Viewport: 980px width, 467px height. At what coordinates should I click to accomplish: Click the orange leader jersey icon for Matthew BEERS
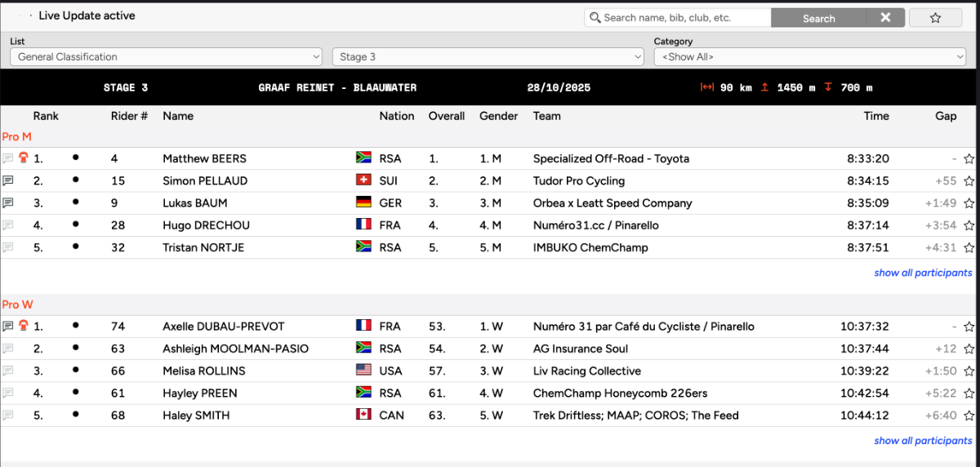[x=23, y=158]
